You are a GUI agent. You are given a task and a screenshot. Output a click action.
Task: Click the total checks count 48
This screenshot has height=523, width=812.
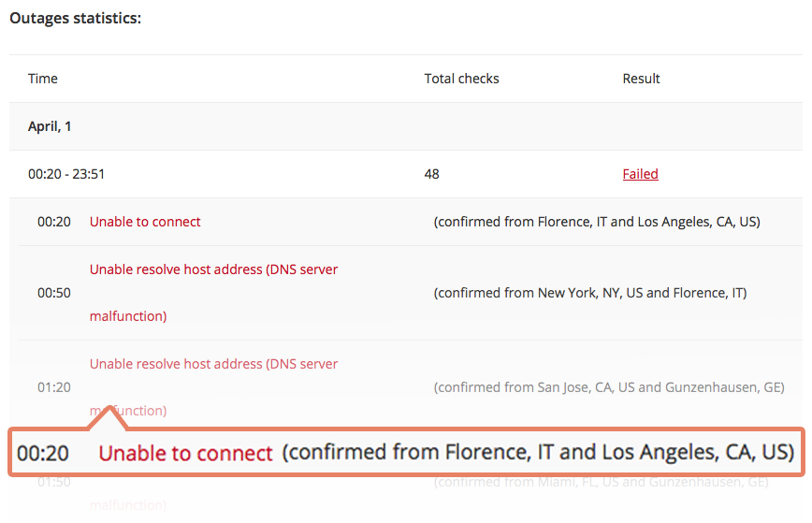tap(431, 174)
